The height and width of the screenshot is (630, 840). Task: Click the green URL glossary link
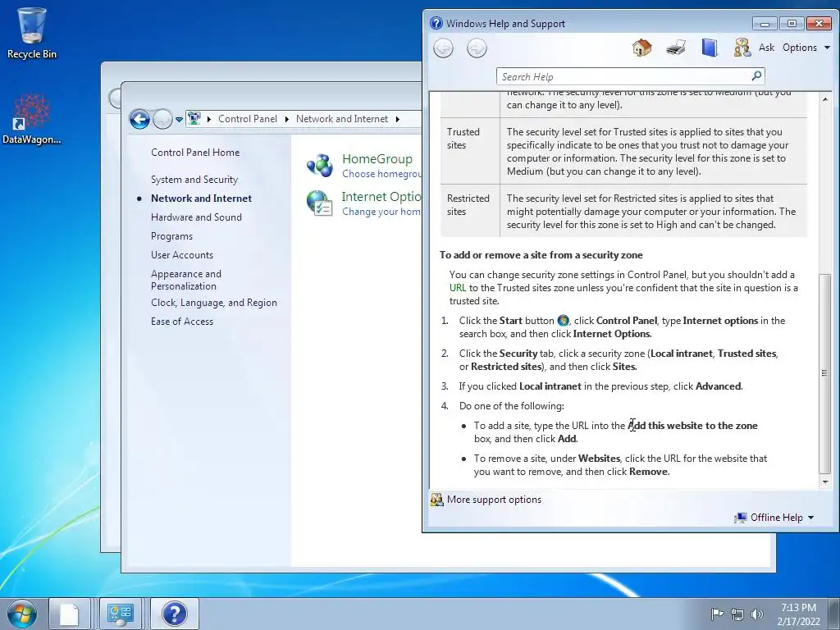[x=458, y=288]
